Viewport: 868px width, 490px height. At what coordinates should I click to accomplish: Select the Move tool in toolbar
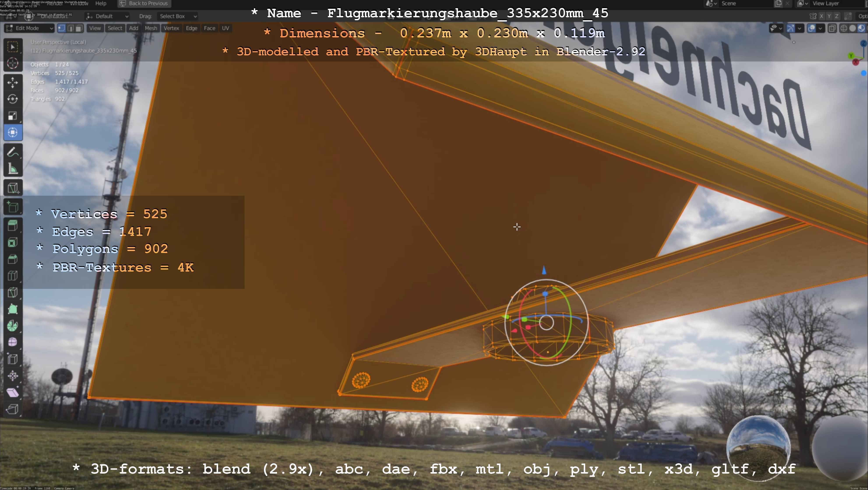pyautogui.click(x=12, y=83)
